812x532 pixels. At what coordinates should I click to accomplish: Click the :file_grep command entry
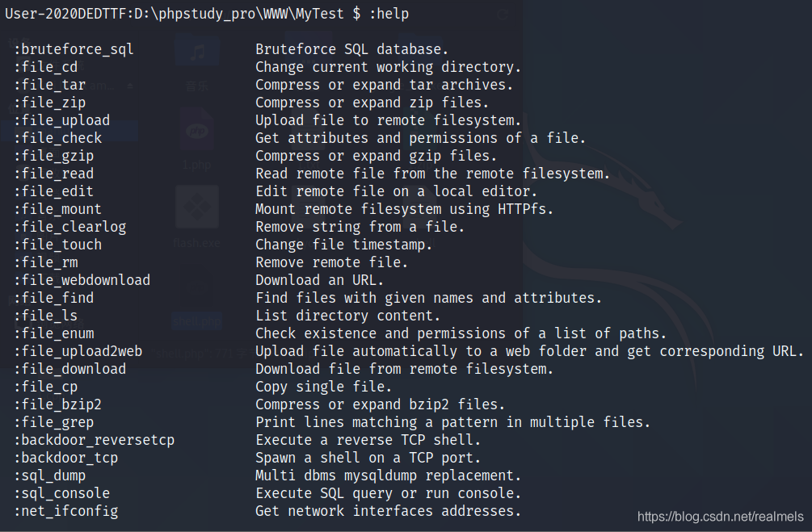coord(54,423)
